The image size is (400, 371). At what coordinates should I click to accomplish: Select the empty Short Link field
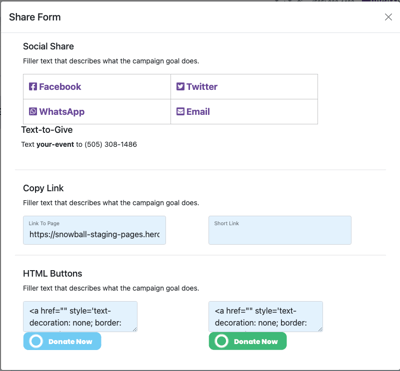click(x=280, y=230)
